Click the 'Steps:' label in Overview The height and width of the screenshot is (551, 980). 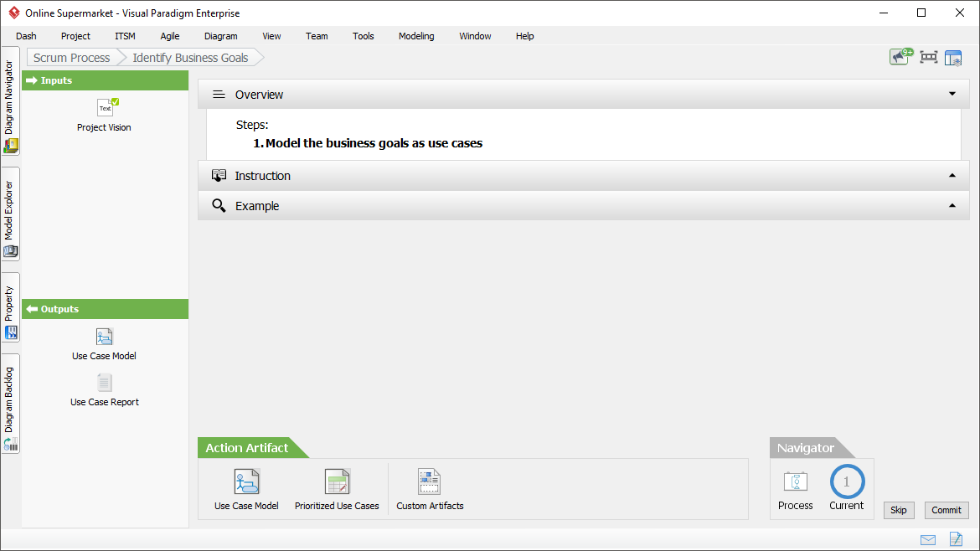[x=252, y=125]
